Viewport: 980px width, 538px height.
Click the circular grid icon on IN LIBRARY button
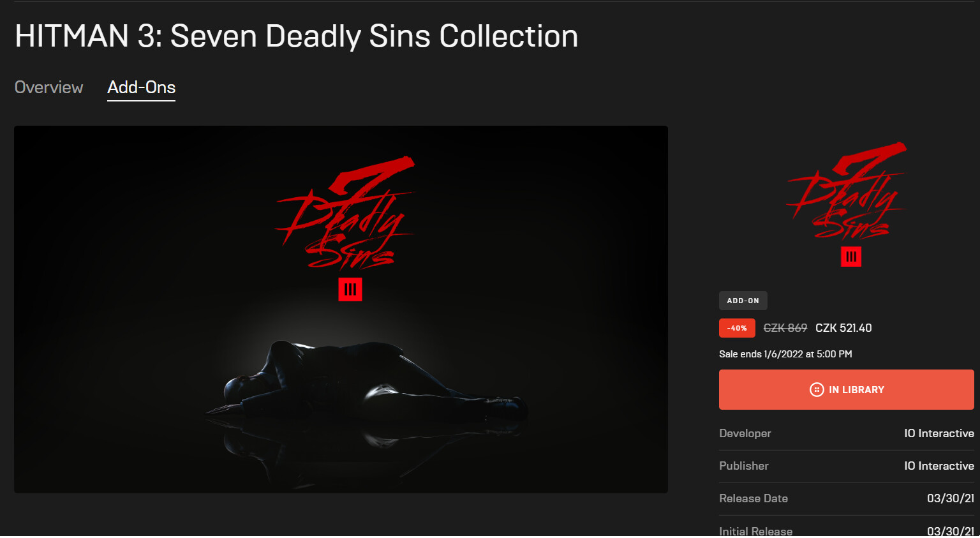pyautogui.click(x=817, y=390)
